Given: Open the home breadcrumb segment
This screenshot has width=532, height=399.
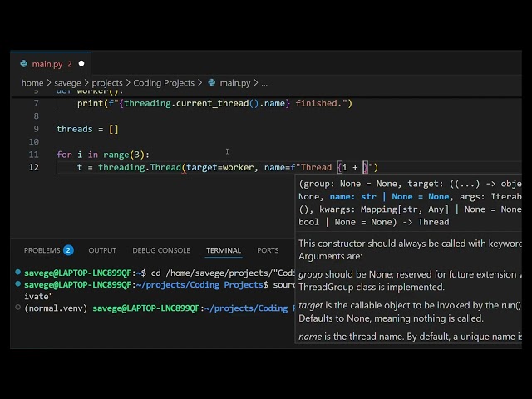Looking at the screenshot, I should coord(32,83).
